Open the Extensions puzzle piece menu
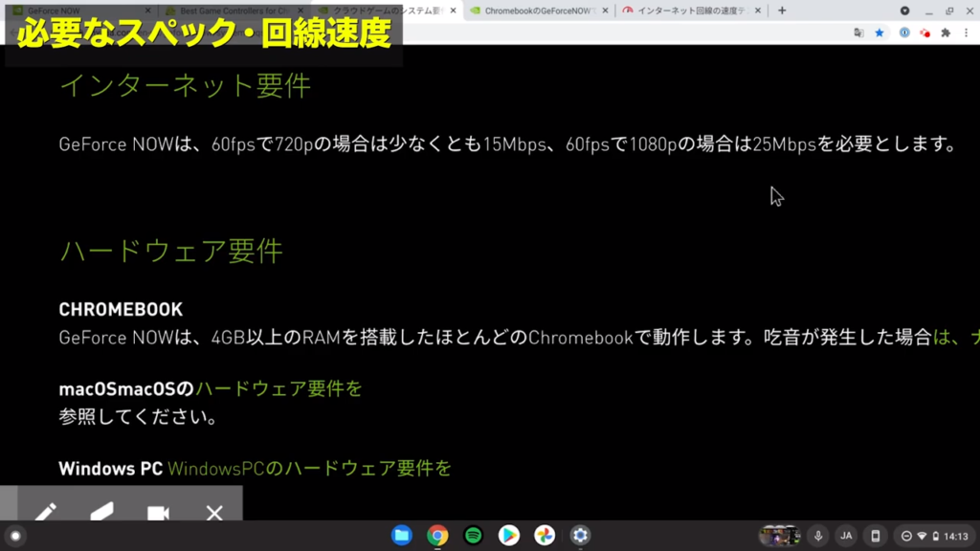This screenshot has width=980, height=551. click(946, 33)
